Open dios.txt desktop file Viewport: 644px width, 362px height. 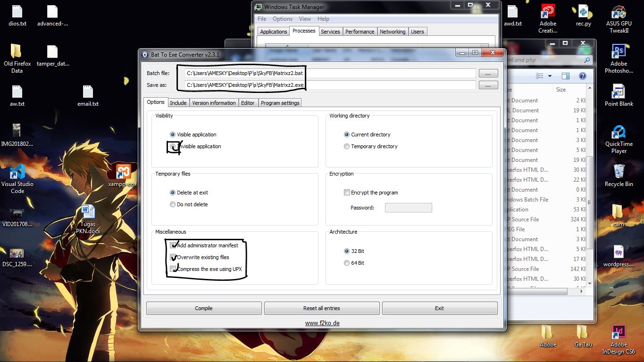17,15
